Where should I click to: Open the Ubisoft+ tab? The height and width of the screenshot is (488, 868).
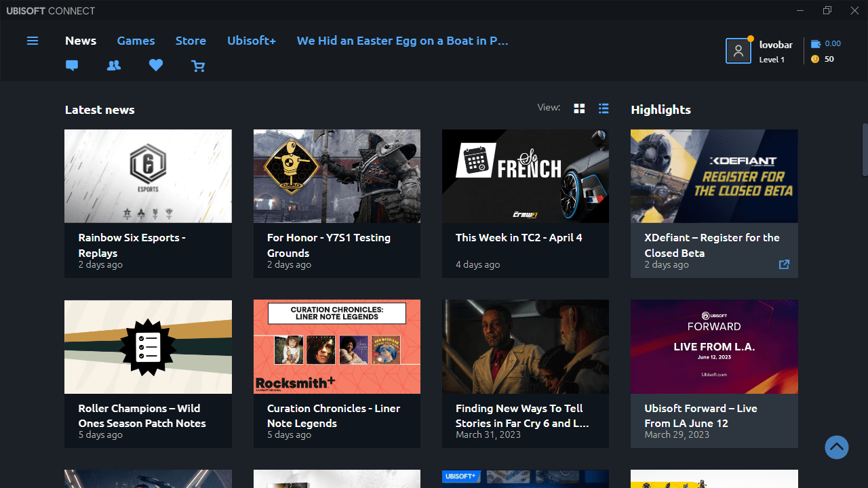click(252, 41)
